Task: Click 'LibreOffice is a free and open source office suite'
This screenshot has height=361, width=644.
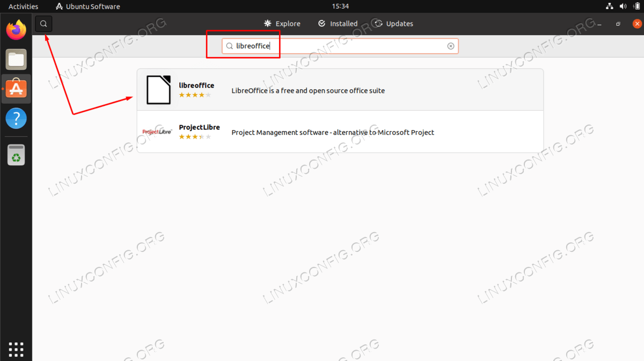Action: (308, 90)
